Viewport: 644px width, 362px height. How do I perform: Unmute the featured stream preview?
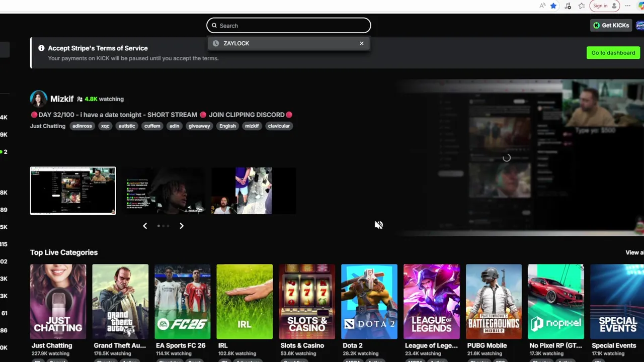[x=379, y=225]
